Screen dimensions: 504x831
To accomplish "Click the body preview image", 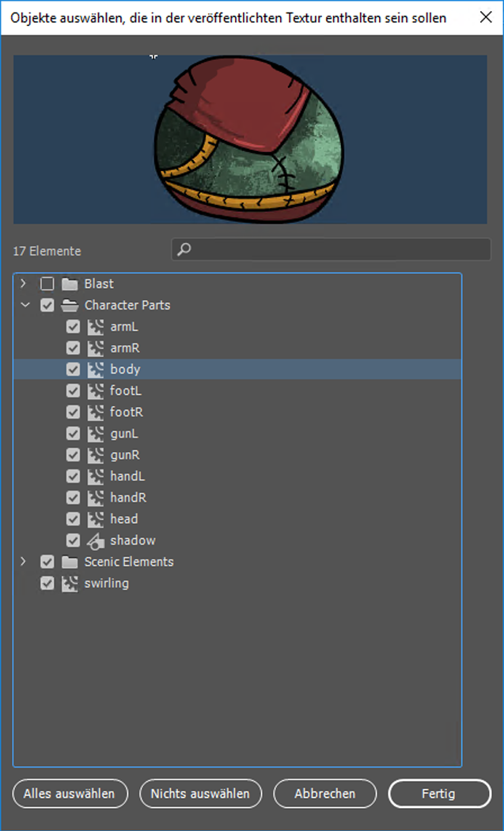I will pos(249,139).
